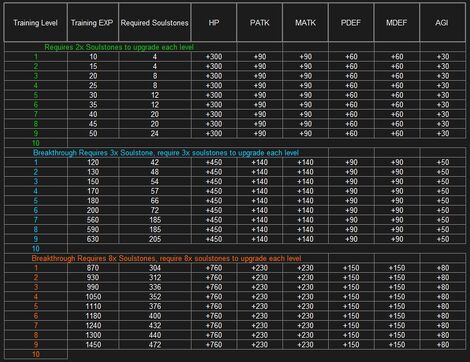Select the green 'Requires 2x Soulstones' section heading
The height and width of the screenshot is (362, 470).
[119, 47]
